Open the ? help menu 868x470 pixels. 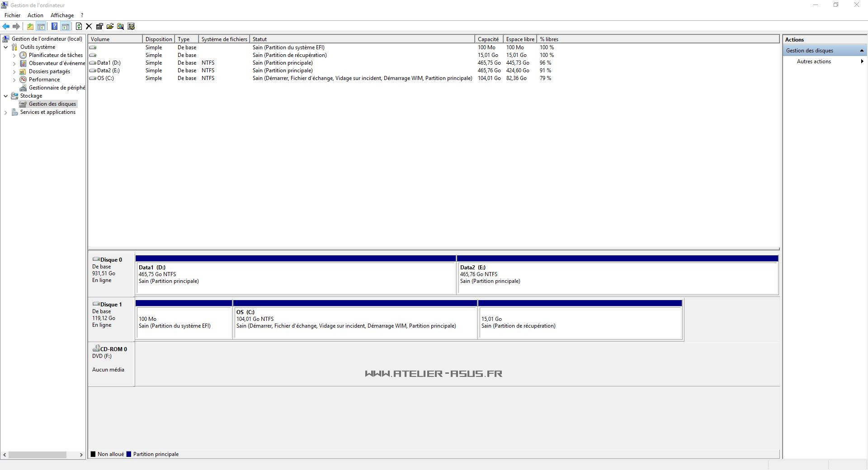click(82, 15)
